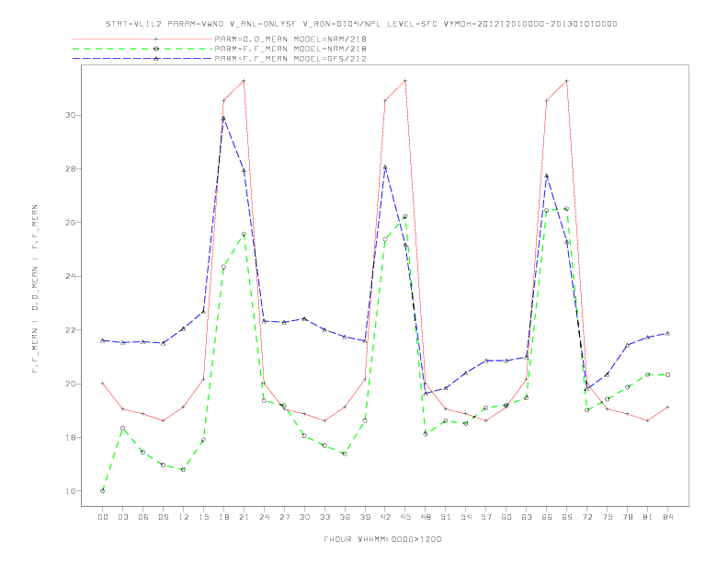Click the x-axis tick label 48
The height and width of the screenshot is (563, 728).
(x=426, y=517)
